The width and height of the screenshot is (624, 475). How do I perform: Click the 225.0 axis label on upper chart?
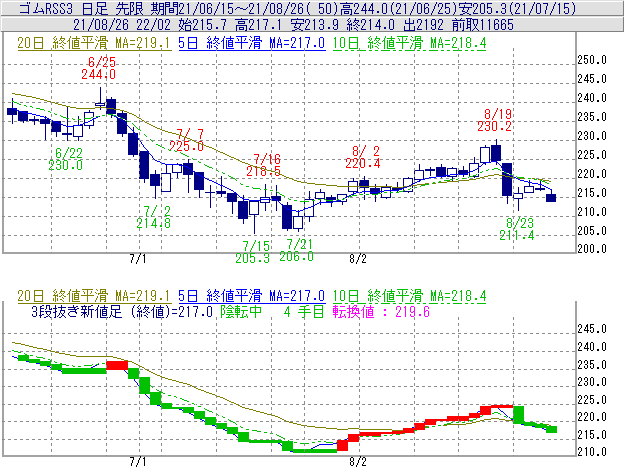point(592,155)
